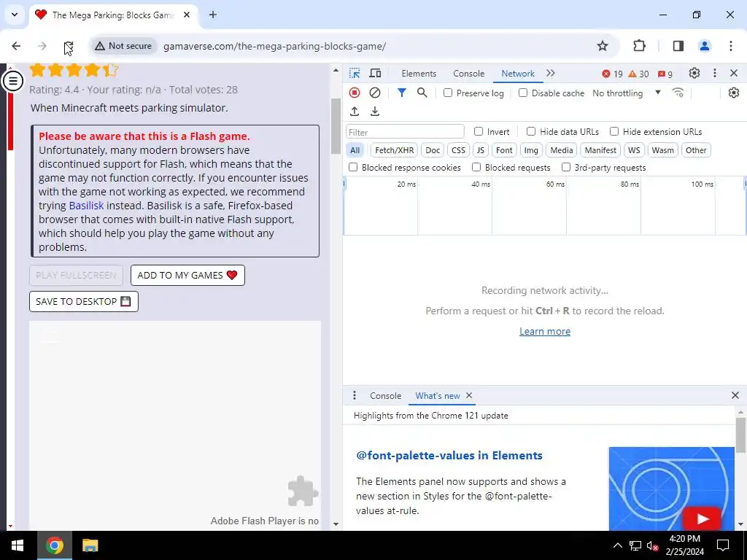Open network conditions wifi icon
This screenshot has height=560, width=747.
[x=678, y=93]
